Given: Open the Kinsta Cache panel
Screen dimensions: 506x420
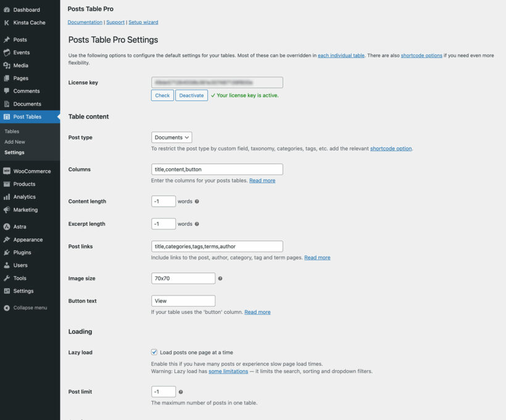Looking at the screenshot, I should [27, 22].
